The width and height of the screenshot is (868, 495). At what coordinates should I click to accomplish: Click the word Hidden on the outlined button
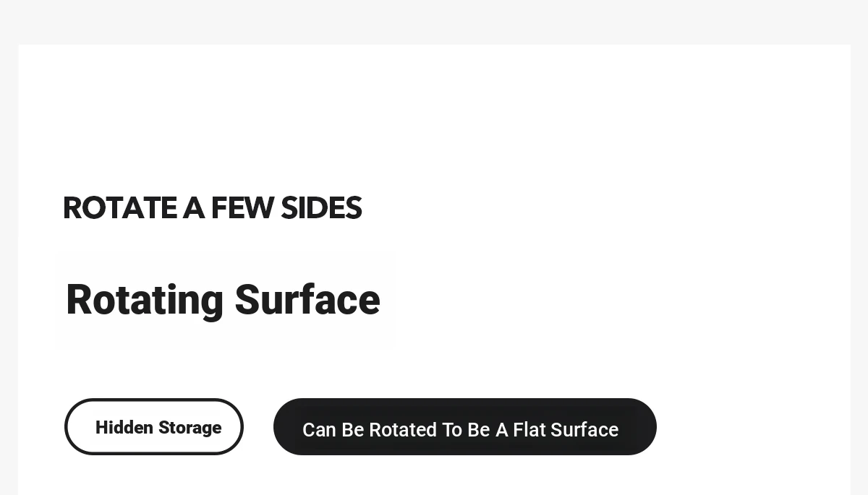click(124, 428)
